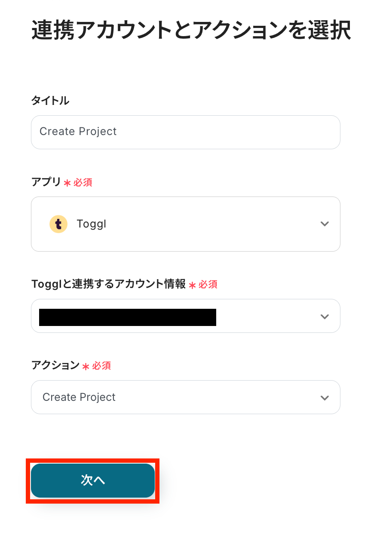
Task: Open the アプリ dropdown showing Toggl
Action: tap(185, 224)
